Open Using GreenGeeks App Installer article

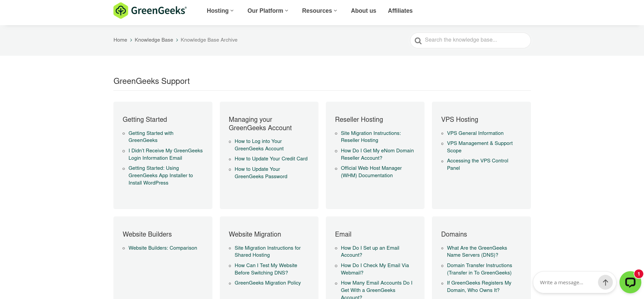point(161,176)
